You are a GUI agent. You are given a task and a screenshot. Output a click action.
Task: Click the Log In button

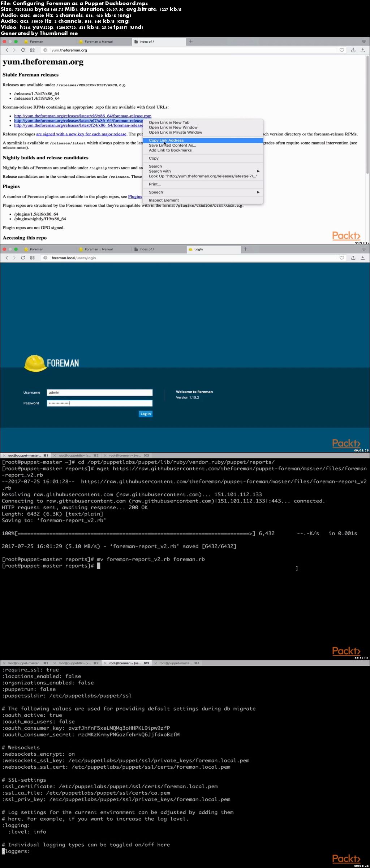(146, 414)
